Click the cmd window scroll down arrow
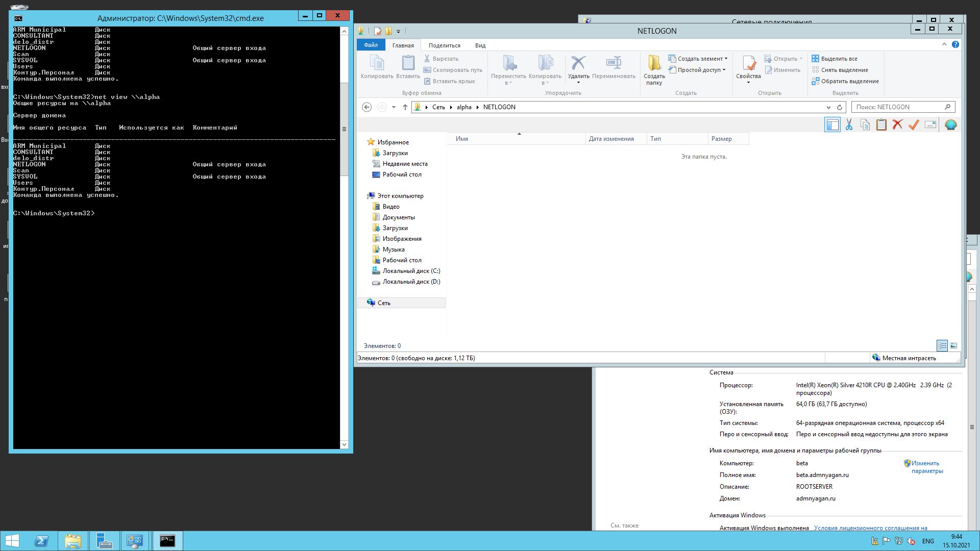 (x=344, y=444)
